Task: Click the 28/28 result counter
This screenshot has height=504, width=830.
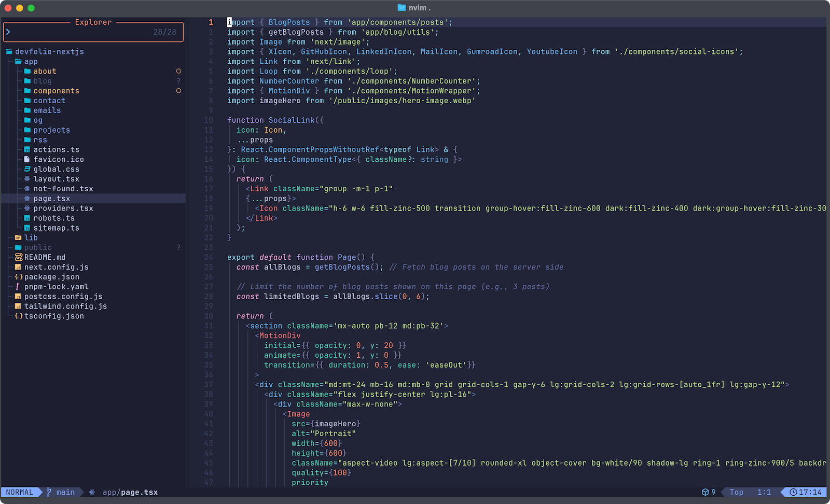Action: click(165, 32)
